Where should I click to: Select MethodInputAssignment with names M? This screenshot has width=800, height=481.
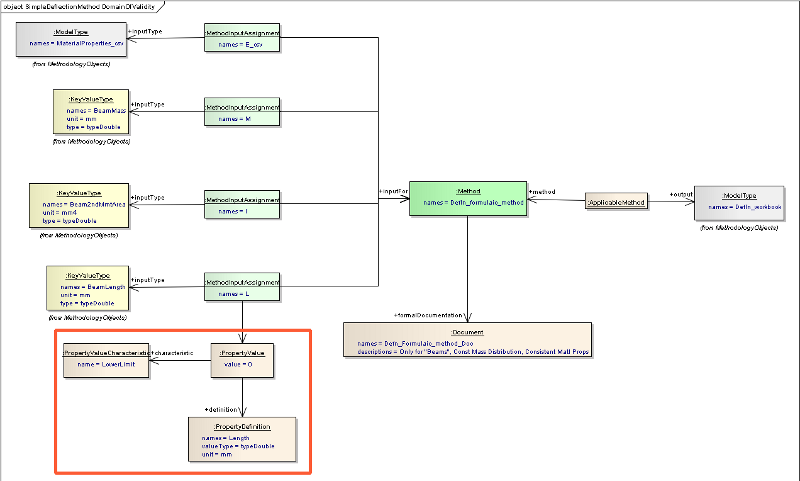242,113
